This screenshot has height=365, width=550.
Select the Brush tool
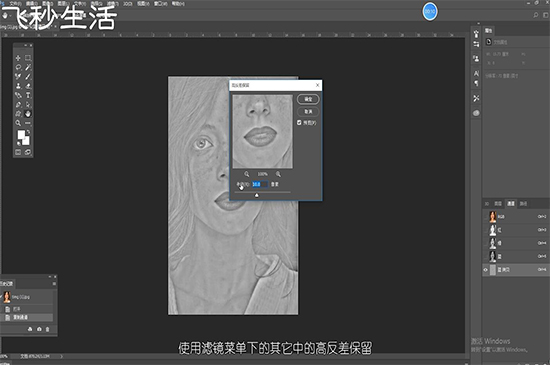[x=28, y=76]
